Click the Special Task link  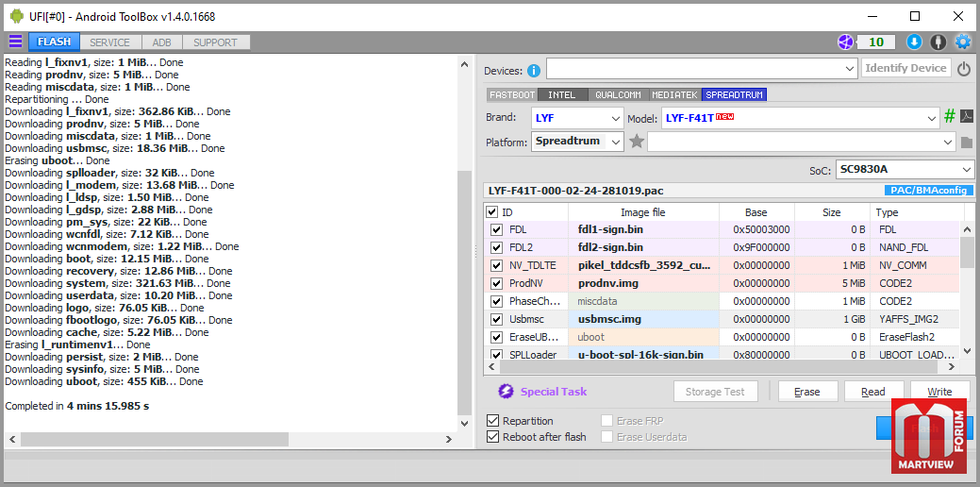[x=554, y=392]
